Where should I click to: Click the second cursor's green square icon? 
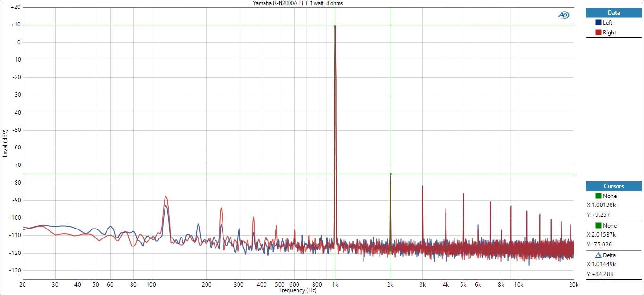tap(598, 226)
